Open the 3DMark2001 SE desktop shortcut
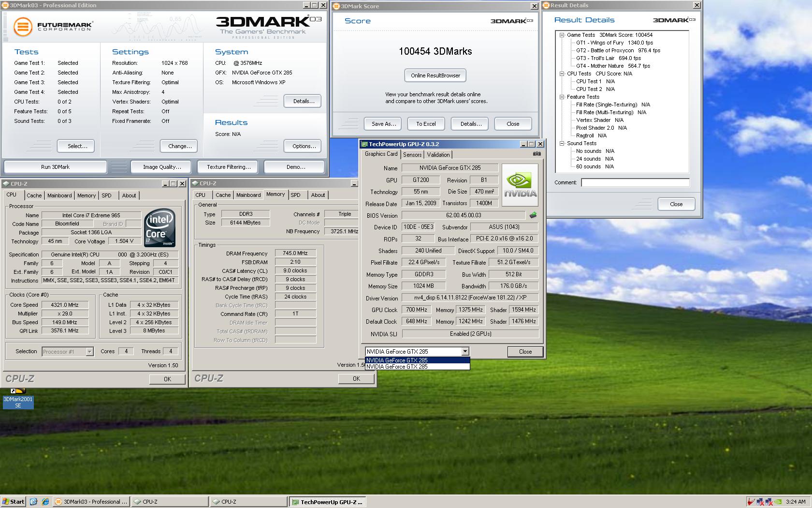This screenshot has width=812, height=508. click(18, 398)
